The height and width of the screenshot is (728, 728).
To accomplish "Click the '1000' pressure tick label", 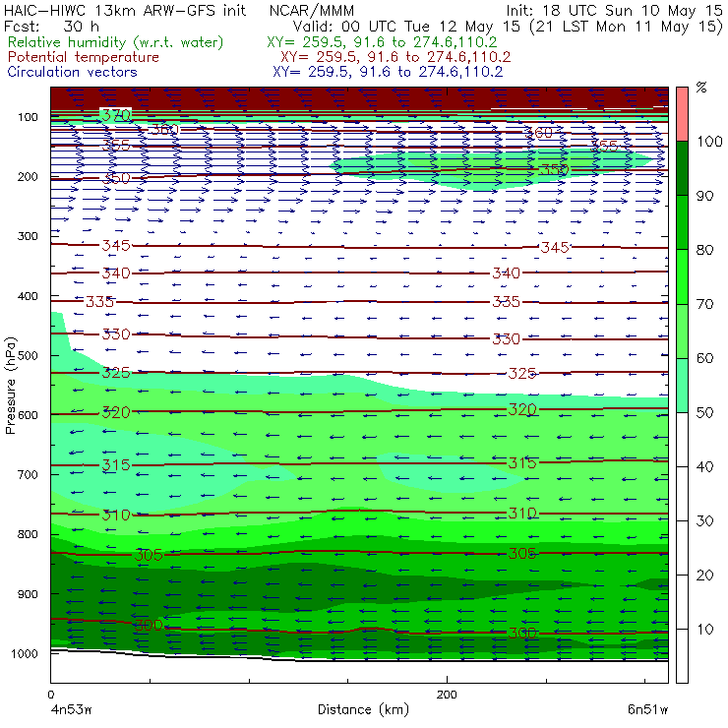I will click(25, 653).
